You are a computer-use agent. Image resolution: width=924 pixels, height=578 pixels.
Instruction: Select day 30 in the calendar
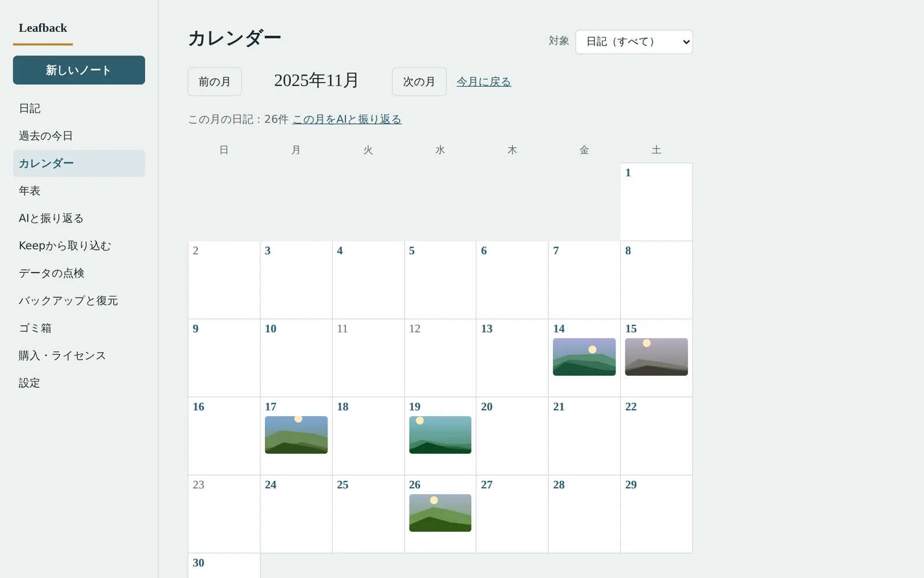pyautogui.click(x=224, y=566)
